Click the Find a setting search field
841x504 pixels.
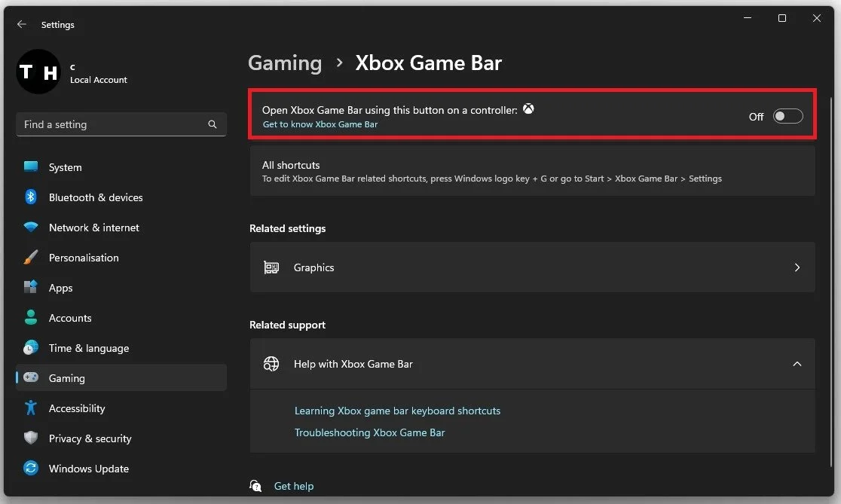[121, 124]
